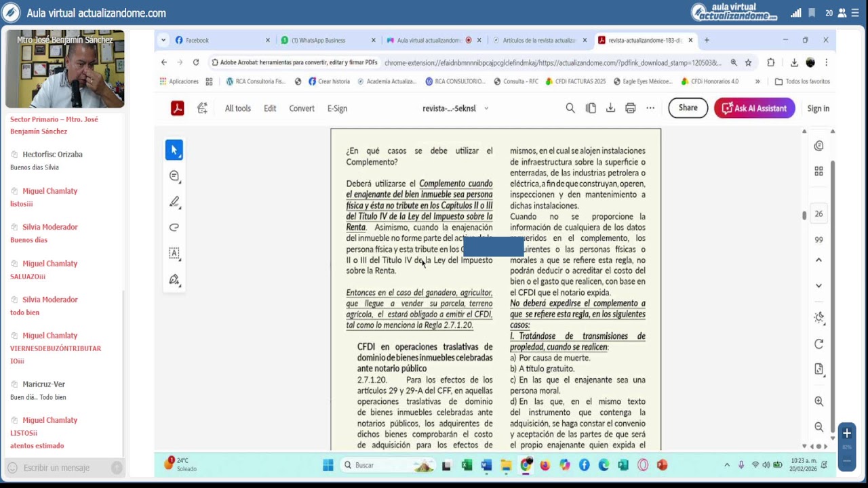Viewport: 868px width, 488px height.
Task: Click the Share button
Action: pyautogui.click(x=688, y=108)
